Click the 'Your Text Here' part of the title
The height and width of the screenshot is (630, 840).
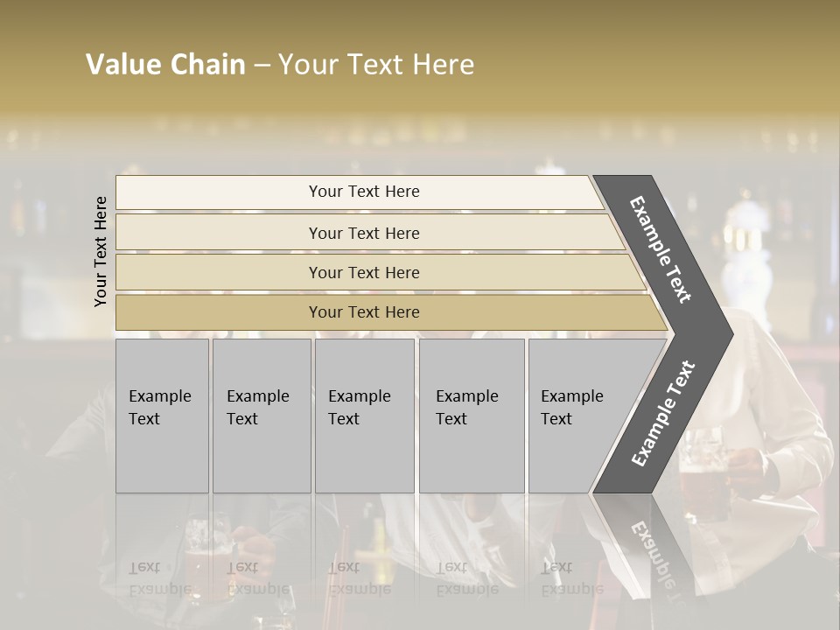(x=376, y=65)
